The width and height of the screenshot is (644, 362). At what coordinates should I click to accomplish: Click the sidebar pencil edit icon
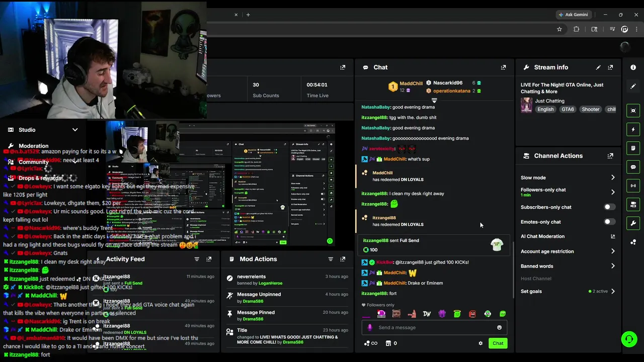pyautogui.click(x=633, y=86)
